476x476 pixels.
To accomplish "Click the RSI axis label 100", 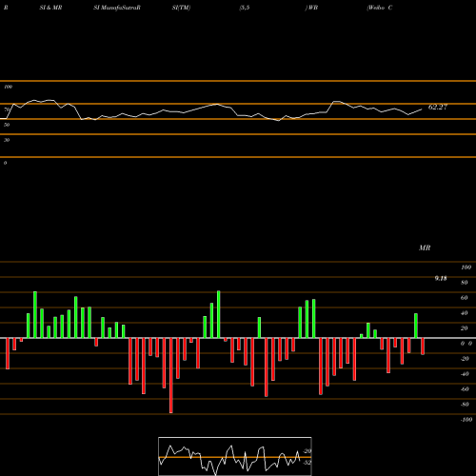I will click(8, 87).
